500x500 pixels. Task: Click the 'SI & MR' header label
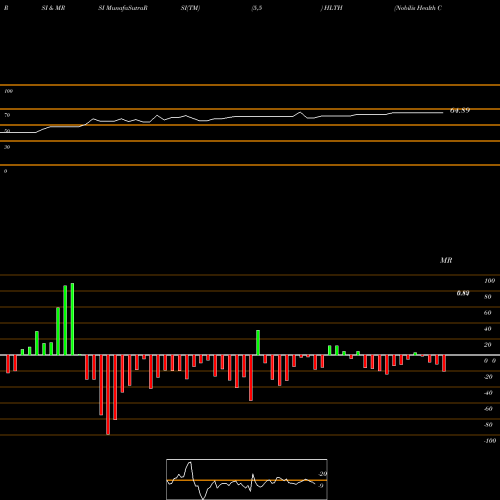(x=53, y=8)
